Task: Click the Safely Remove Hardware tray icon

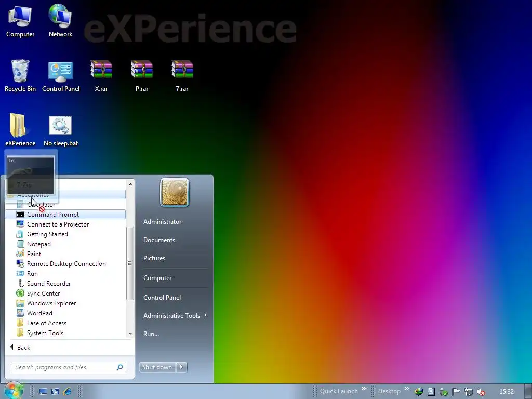Action: (443, 392)
